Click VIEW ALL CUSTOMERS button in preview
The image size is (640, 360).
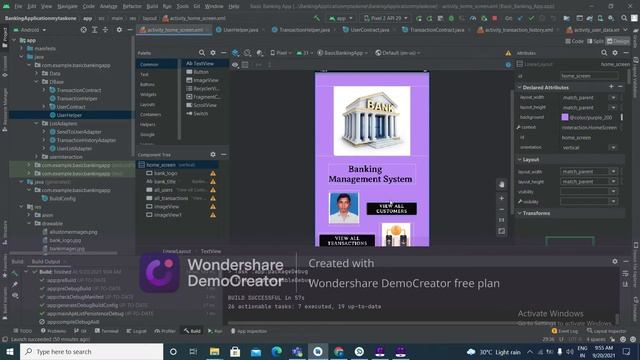(391, 209)
